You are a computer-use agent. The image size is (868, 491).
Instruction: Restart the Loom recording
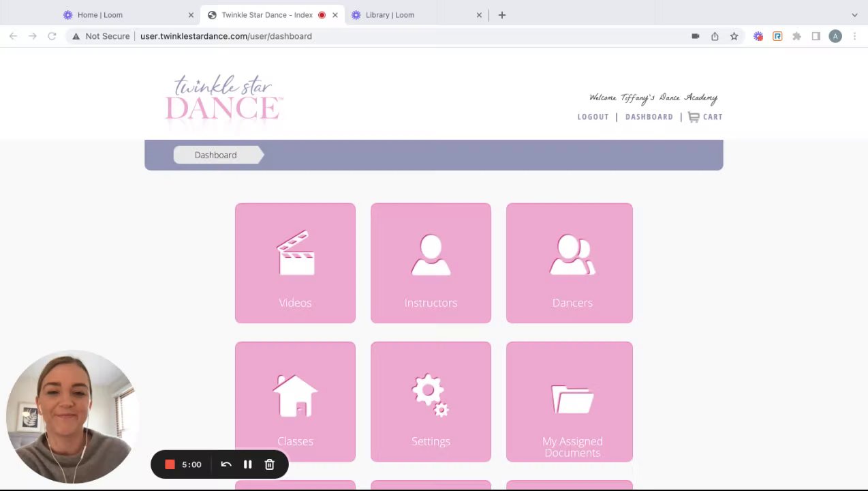pyautogui.click(x=226, y=464)
